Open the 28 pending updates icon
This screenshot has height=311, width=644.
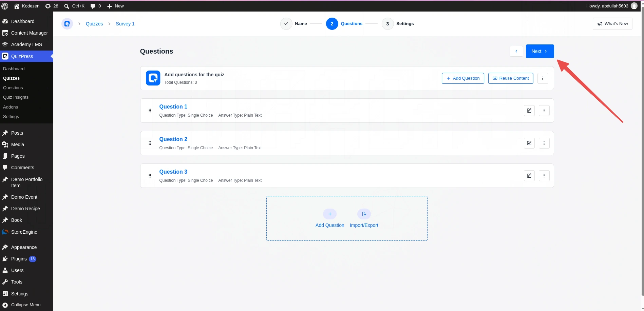pyautogui.click(x=52, y=6)
